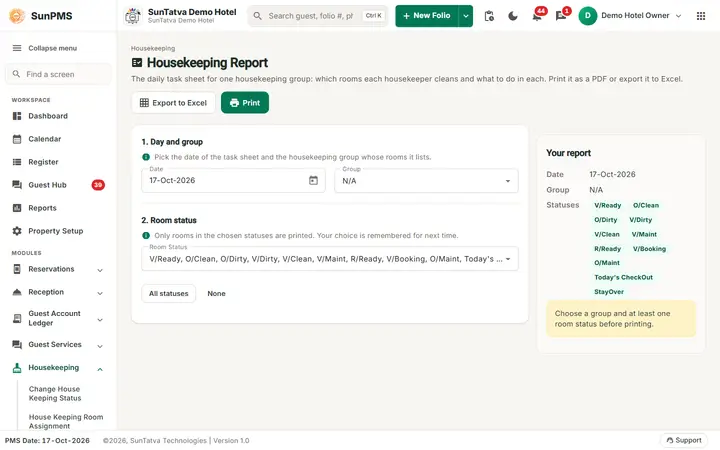Open the Room Status multi-select dropdown

(330, 259)
